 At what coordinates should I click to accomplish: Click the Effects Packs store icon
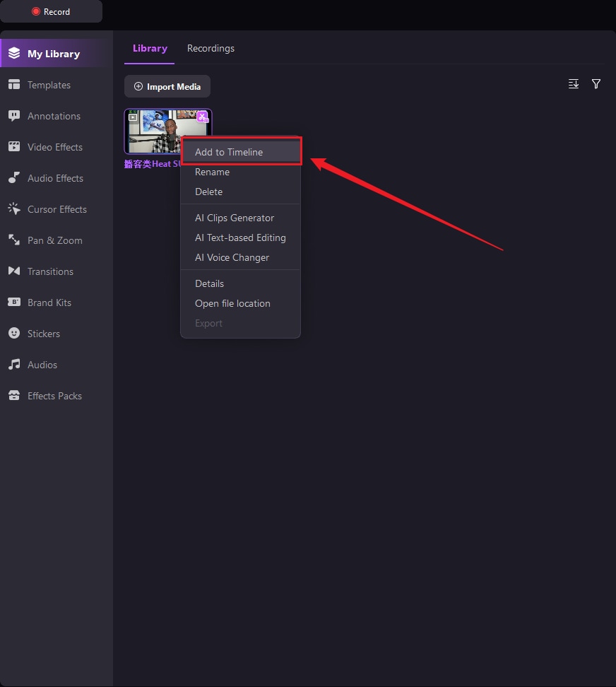point(14,395)
